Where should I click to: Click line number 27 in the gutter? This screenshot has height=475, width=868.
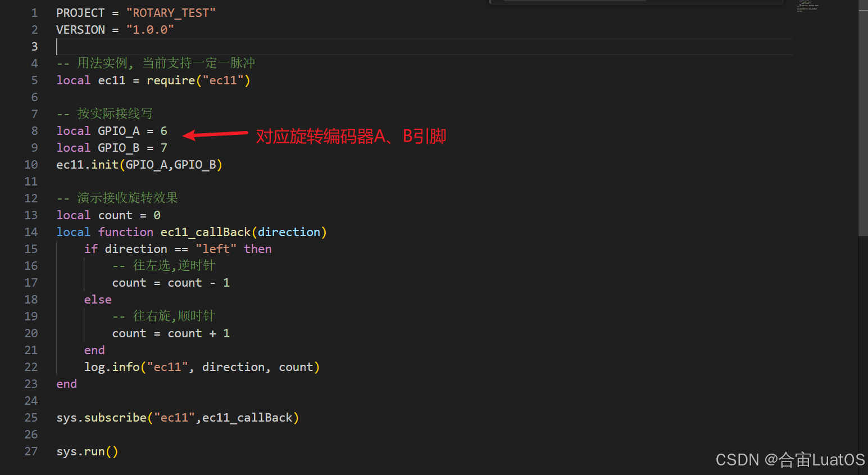tap(31, 451)
